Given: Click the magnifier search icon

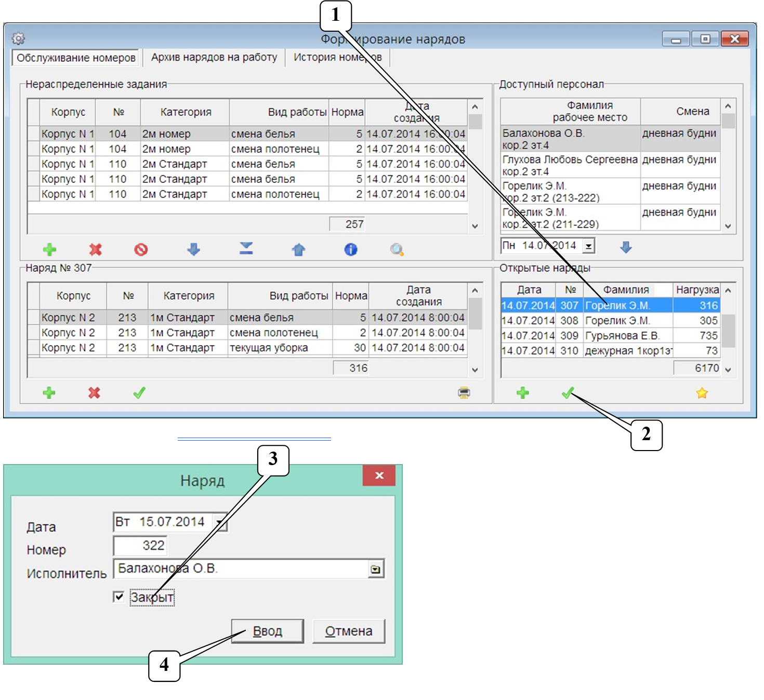Looking at the screenshot, I should [397, 250].
